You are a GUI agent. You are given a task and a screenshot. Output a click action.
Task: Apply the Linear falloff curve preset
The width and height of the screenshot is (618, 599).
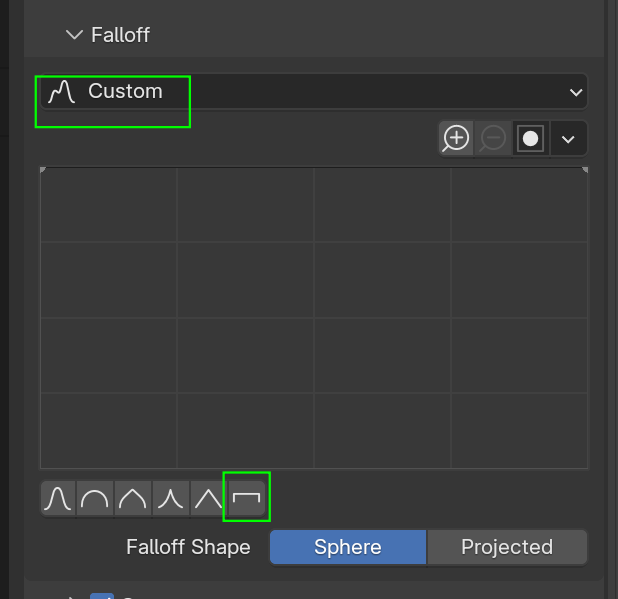point(208,498)
